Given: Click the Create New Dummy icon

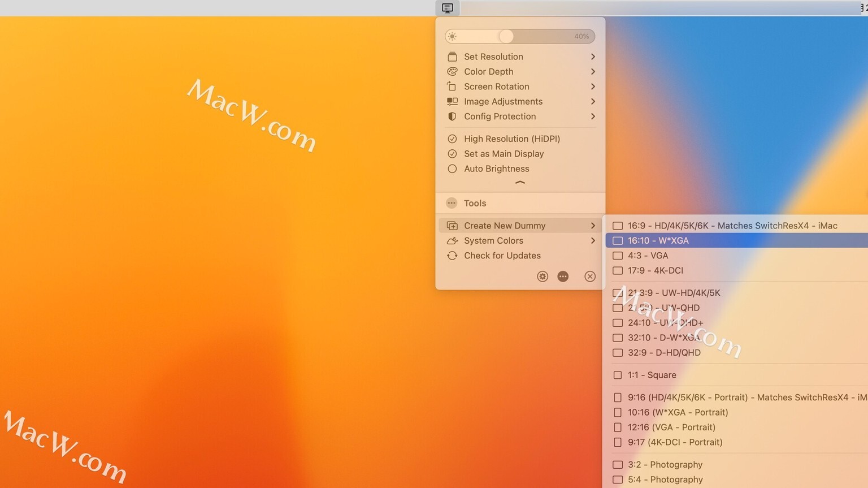Looking at the screenshot, I should (452, 226).
